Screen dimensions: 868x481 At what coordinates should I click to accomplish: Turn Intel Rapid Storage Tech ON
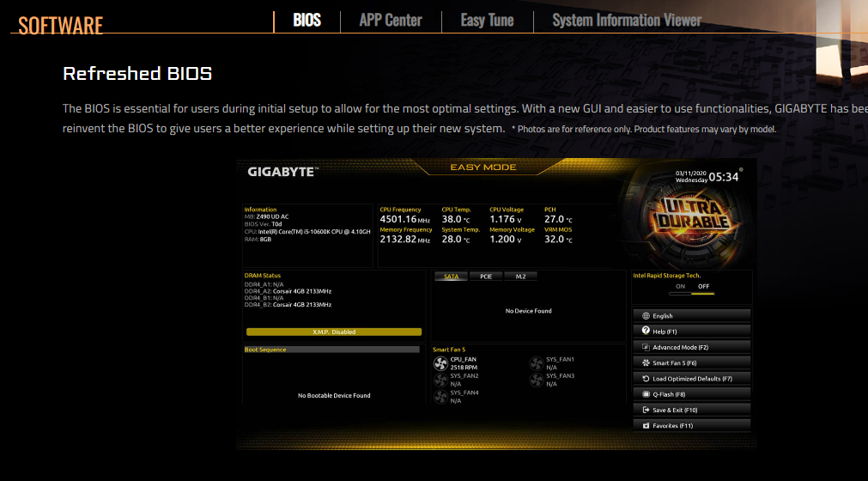point(680,287)
